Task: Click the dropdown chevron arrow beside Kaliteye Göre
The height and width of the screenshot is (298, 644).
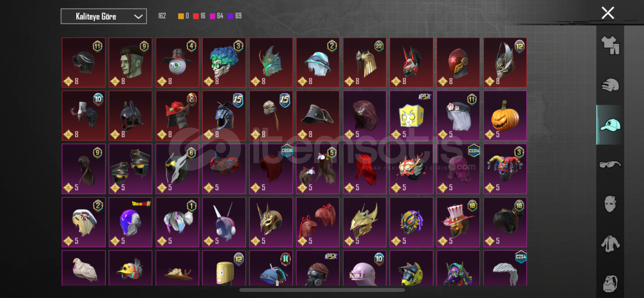Action: [x=138, y=17]
